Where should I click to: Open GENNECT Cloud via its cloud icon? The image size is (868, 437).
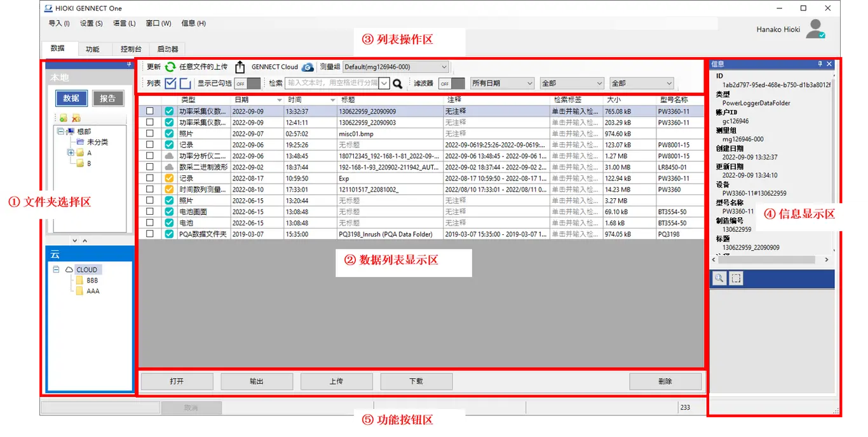click(x=308, y=67)
